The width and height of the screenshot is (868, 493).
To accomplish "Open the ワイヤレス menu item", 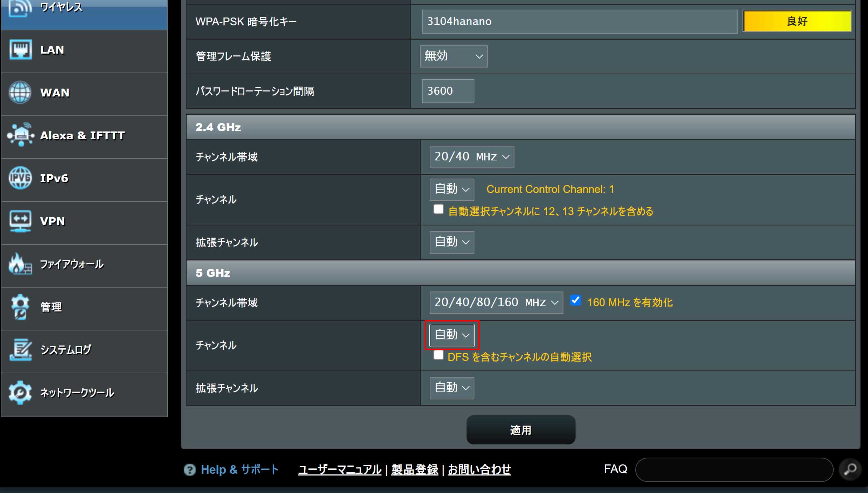I will [x=61, y=8].
